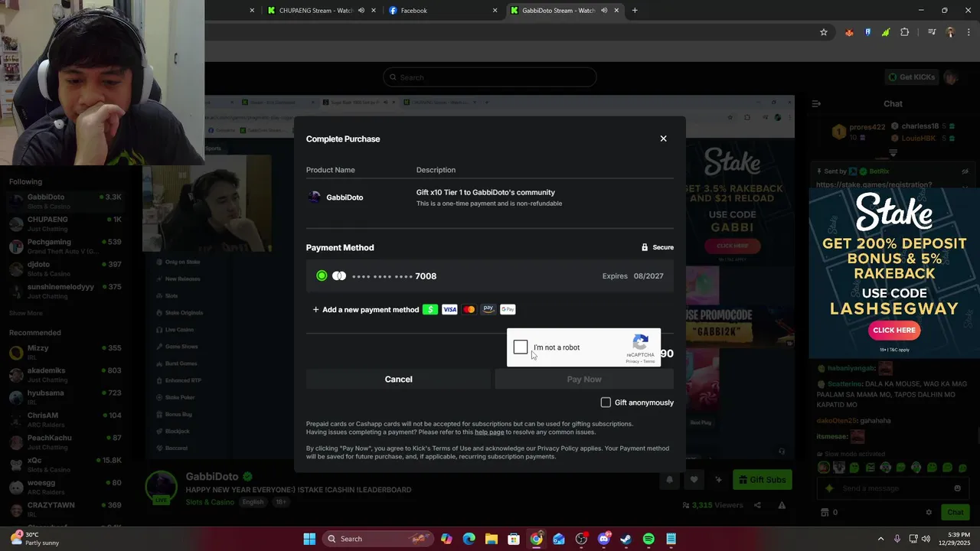Screen dimensions: 980x551
Task: Open the reCAPTCHA Privacy link
Action: (632, 361)
